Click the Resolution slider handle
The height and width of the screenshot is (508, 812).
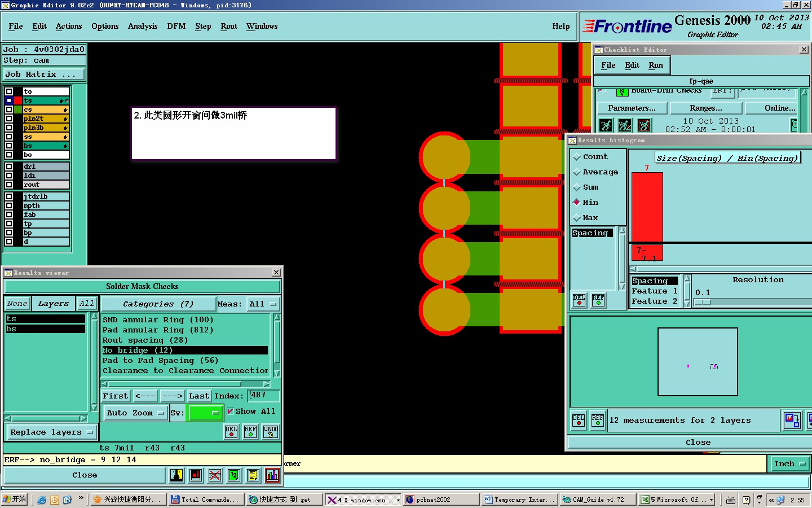click(703, 303)
